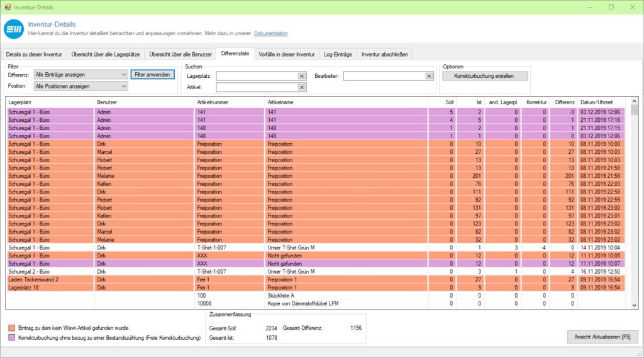Click the orange legend color swatch
644x358 pixels.
(x=12, y=328)
